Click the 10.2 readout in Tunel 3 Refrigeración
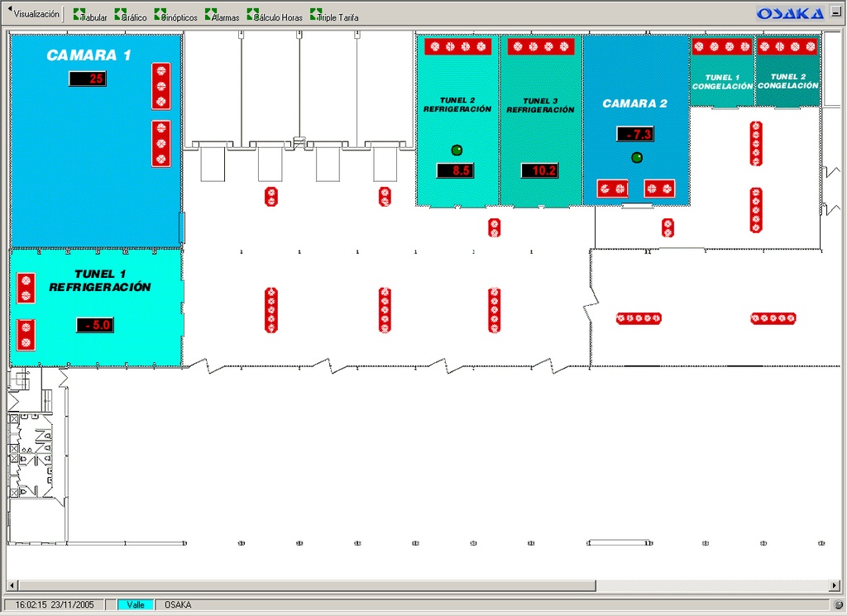Image resolution: width=847 pixels, height=616 pixels. [x=539, y=171]
